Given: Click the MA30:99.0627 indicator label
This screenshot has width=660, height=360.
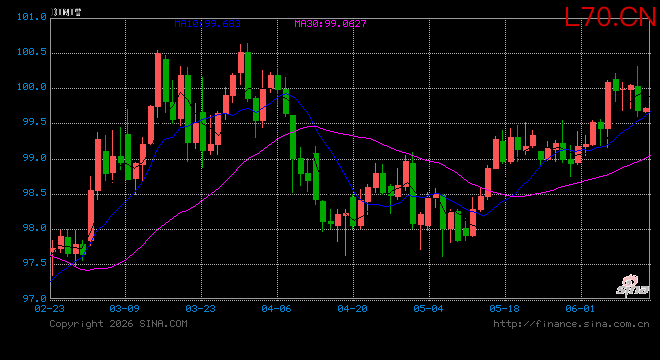Looking at the screenshot, I should point(330,24).
